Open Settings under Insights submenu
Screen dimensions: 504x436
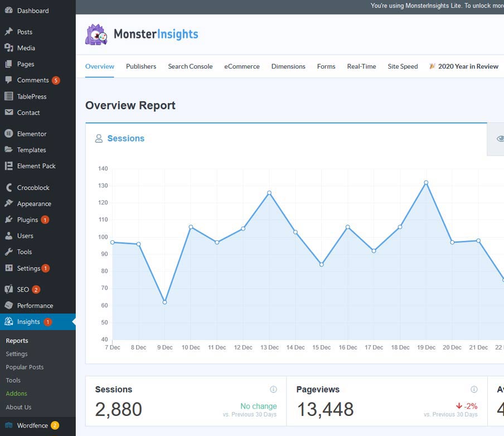click(17, 353)
